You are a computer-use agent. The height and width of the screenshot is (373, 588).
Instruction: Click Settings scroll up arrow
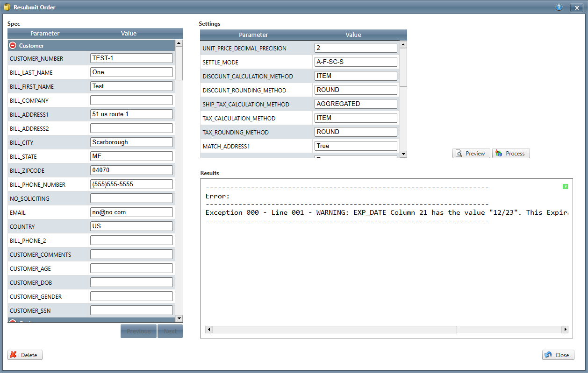coord(403,45)
